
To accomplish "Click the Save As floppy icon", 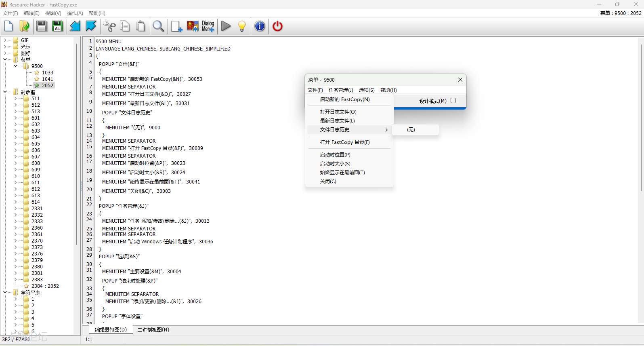I will click(x=57, y=26).
